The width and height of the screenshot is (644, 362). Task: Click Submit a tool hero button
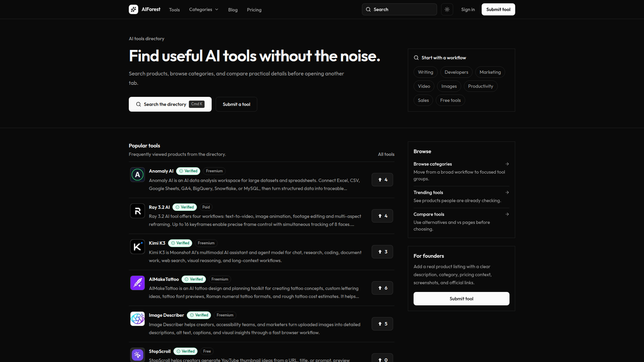[236, 104]
